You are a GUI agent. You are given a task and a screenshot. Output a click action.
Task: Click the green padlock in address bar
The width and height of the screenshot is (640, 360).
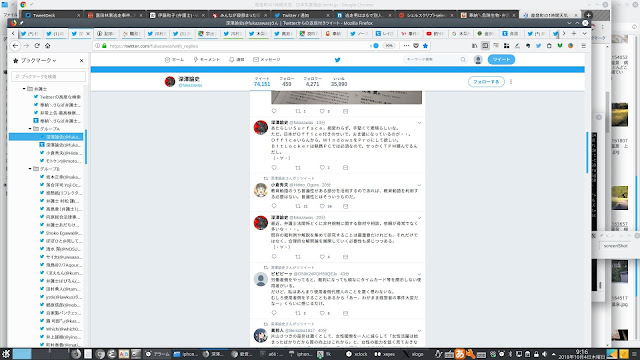click(x=104, y=46)
